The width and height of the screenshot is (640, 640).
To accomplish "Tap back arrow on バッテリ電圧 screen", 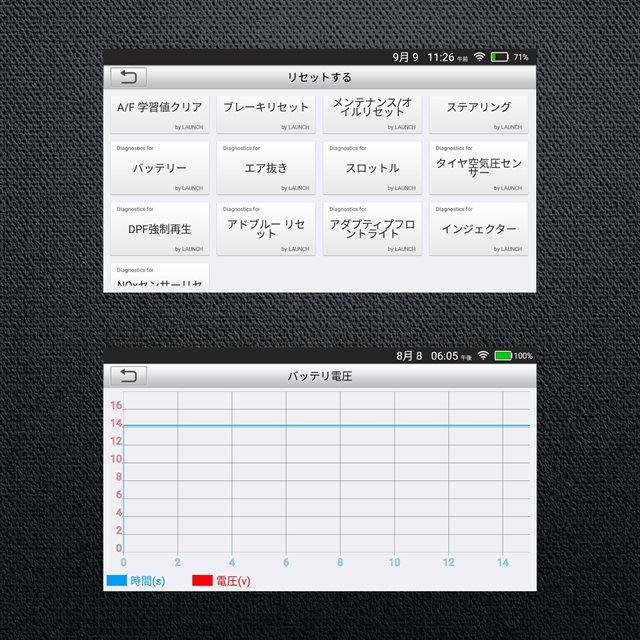I will (128, 376).
